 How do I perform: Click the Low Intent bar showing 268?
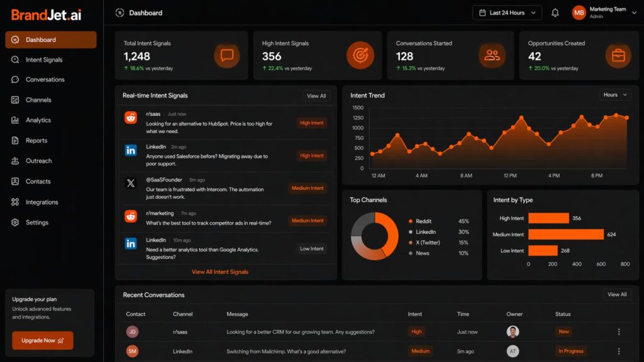(x=543, y=250)
